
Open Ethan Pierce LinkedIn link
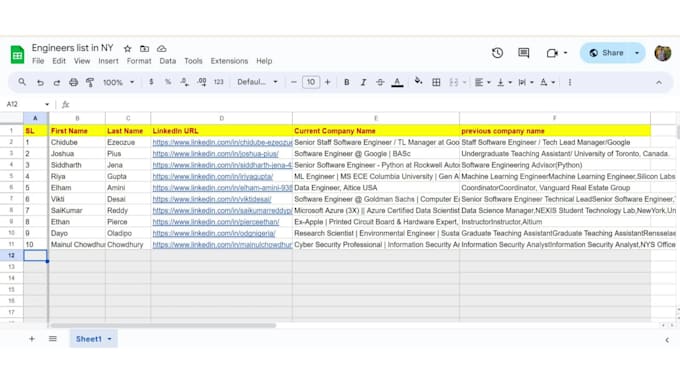click(216, 222)
